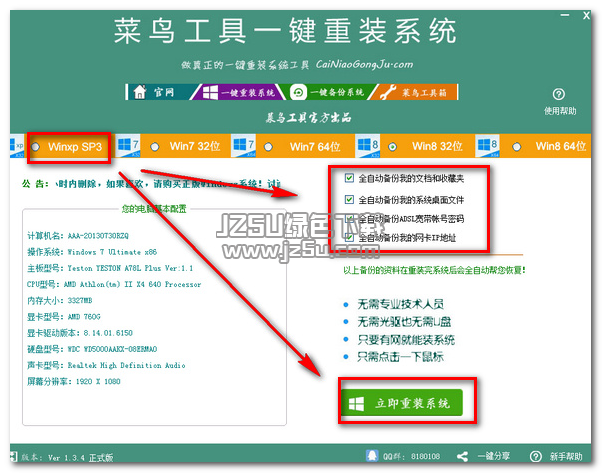This screenshot has height=473, width=602.
Task: Select the Win7 64位 radio button
Action: tap(268, 147)
